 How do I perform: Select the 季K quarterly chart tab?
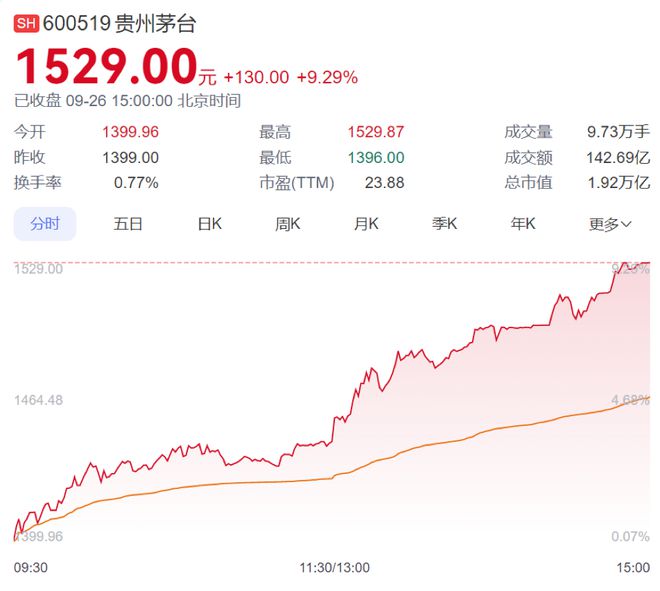[444, 224]
